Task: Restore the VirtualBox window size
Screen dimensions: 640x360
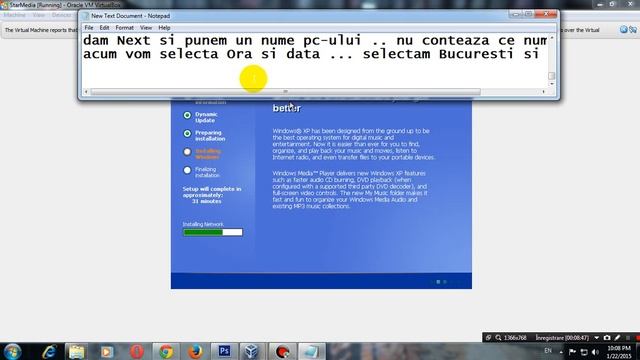Action: (x=612, y=4)
